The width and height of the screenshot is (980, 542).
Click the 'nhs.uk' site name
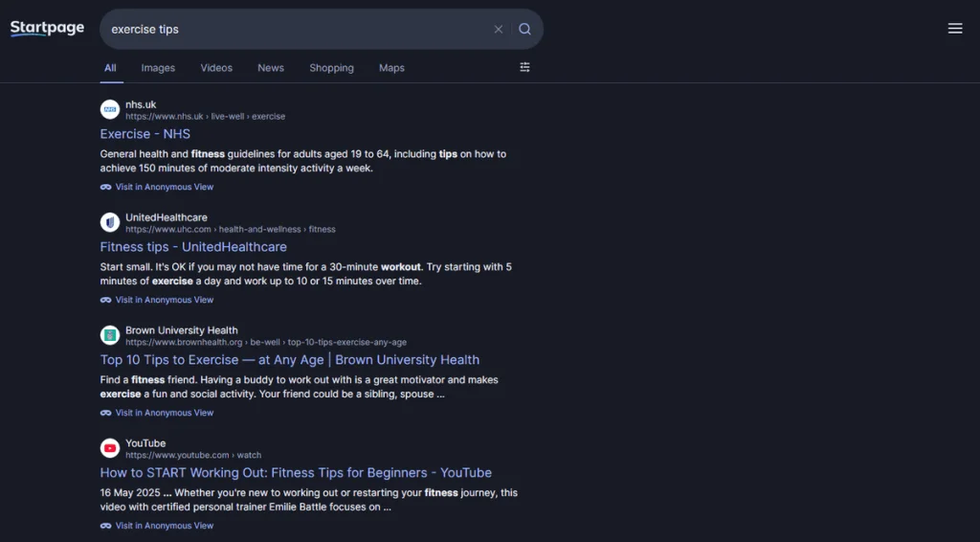point(141,104)
